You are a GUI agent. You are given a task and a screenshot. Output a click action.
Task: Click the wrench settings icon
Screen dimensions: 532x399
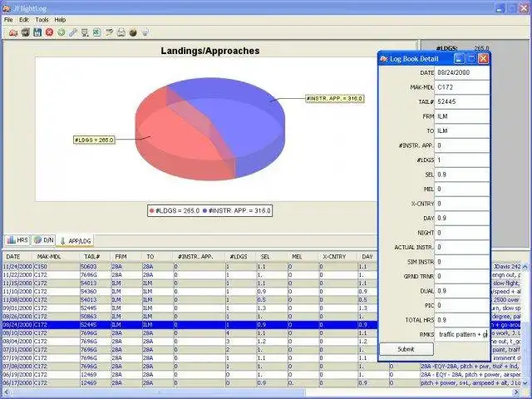coord(73,32)
